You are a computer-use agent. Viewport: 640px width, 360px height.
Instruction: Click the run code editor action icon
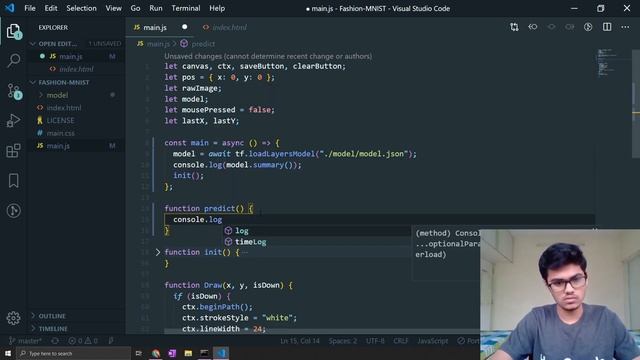point(588,27)
